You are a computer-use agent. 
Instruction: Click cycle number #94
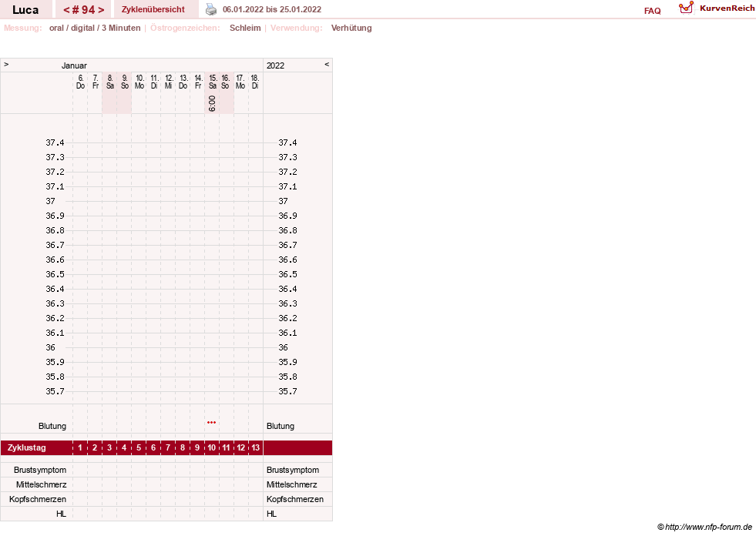83,10
